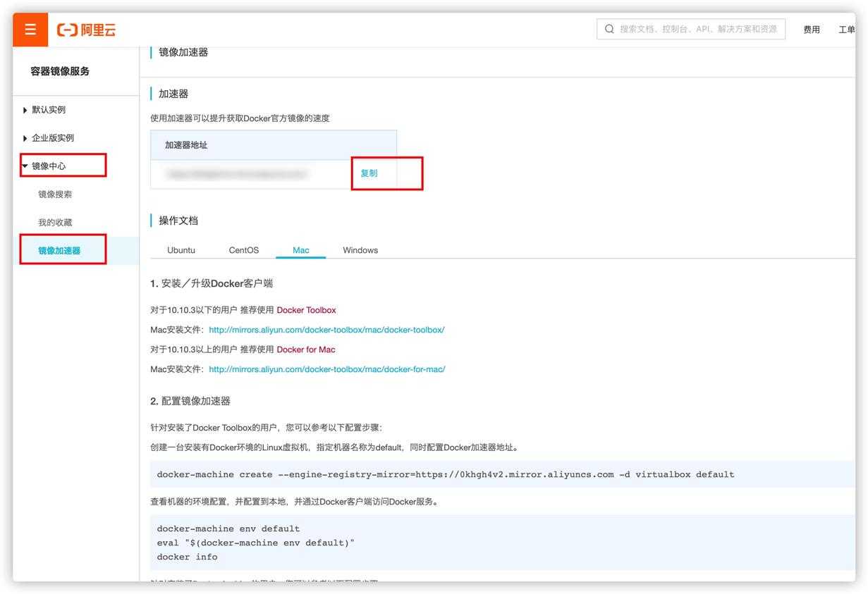The width and height of the screenshot is (868, 594).
Task: Click the 查看机器的环境配置 instruction line
Action: click(293, 502)
